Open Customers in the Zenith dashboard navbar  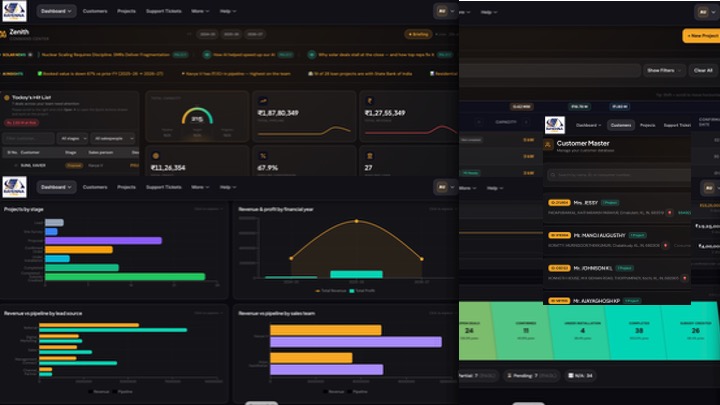[95, 11]
